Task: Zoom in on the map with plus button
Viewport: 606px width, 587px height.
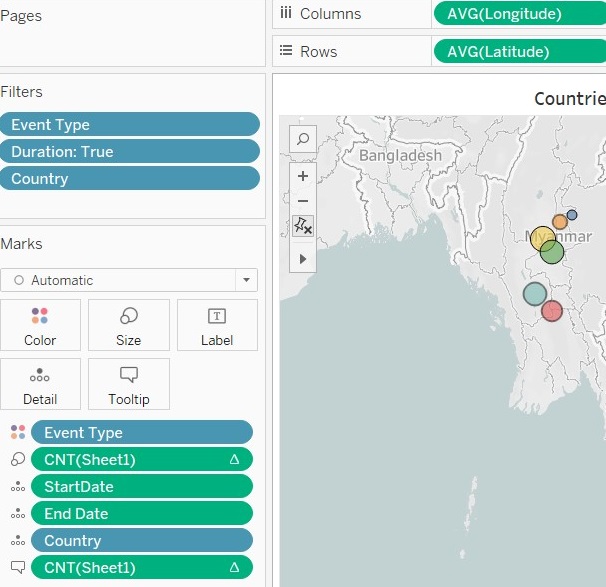Action: coord(303,176)
